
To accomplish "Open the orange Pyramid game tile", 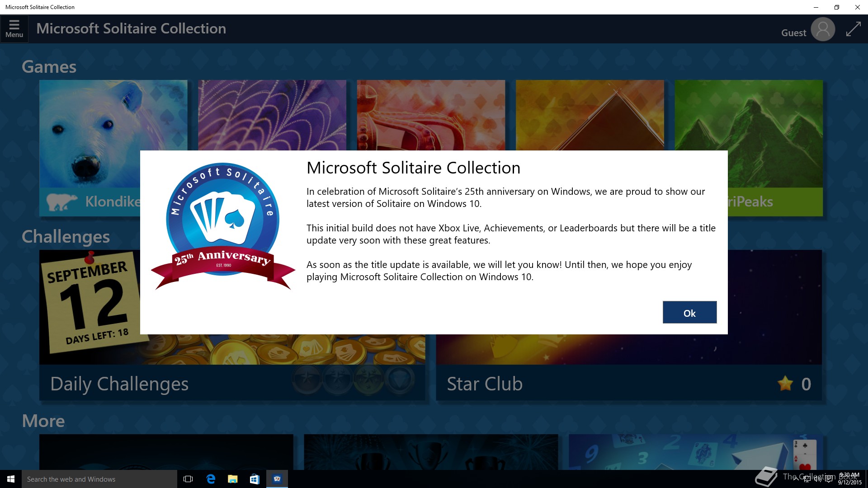I will click(x=590, y=115).
